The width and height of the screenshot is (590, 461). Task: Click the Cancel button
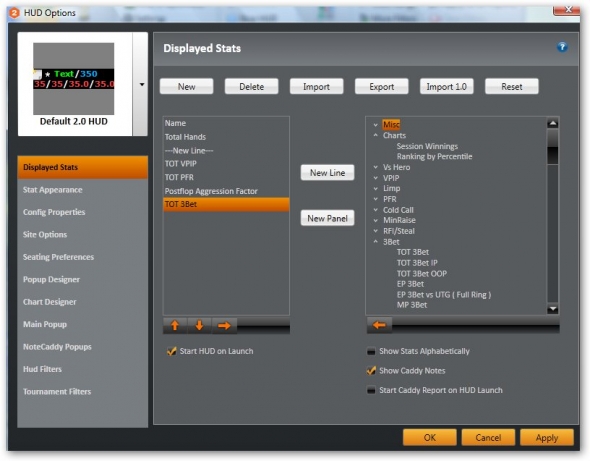[x=488, y=437]
